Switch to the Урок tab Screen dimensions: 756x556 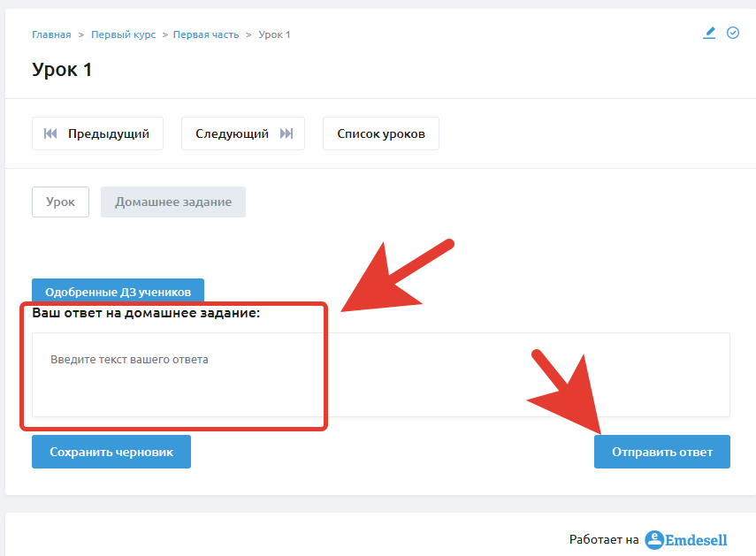tap(60, 202)
